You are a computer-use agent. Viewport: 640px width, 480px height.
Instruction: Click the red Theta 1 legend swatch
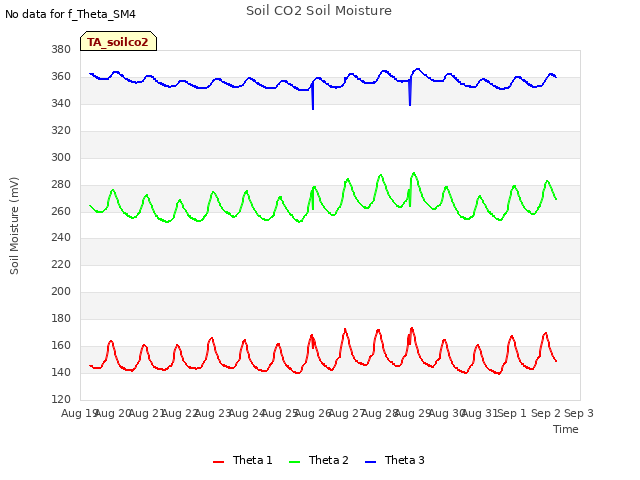[x=219, y=462]
